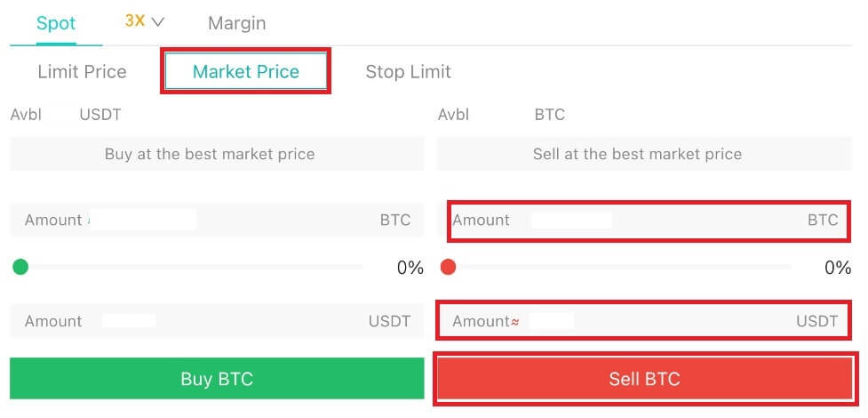Switch to the Spot tab
Viewport: 868px width, 418px height.
[56, 23]
